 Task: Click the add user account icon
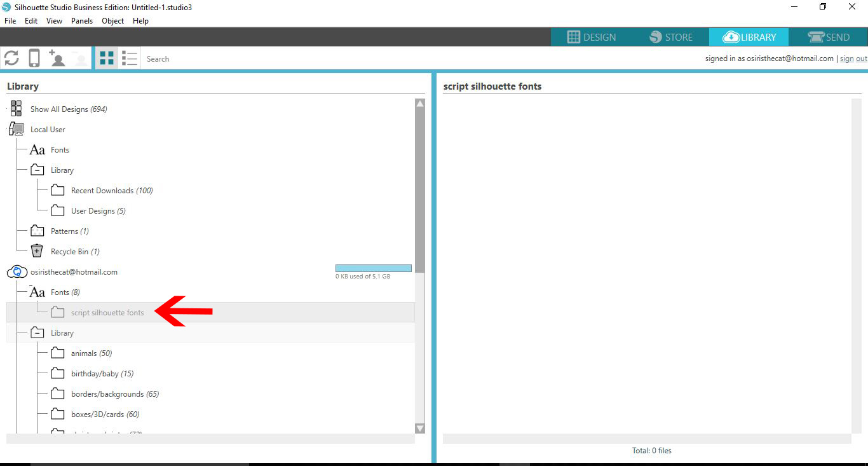[57, 58]
